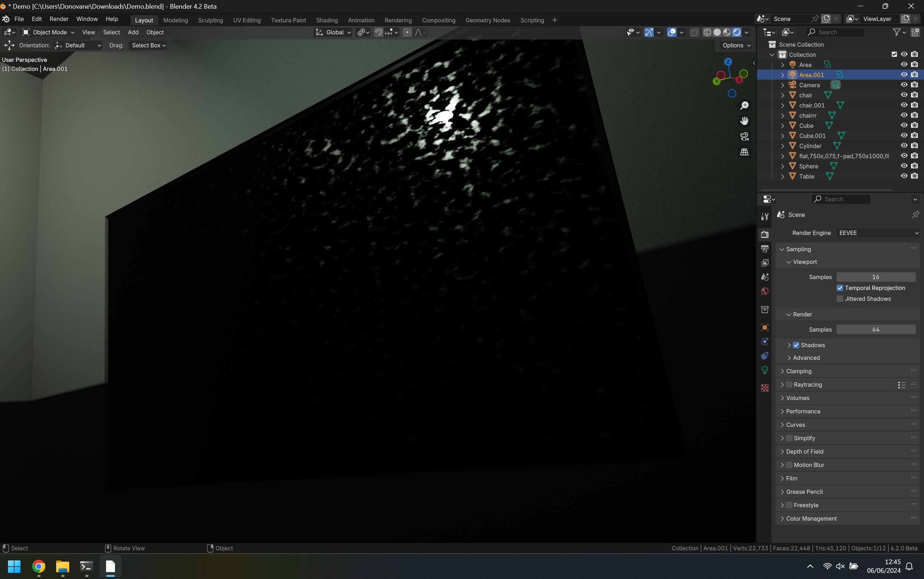Open the Render properties tab
The width and height of the screenshot is (924, 579).
coord(765,234)
